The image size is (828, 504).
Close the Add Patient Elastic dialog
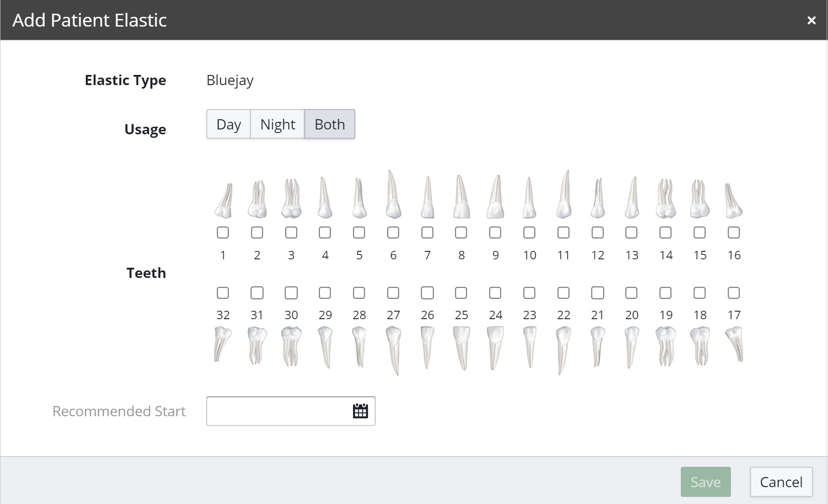[812, 20]
